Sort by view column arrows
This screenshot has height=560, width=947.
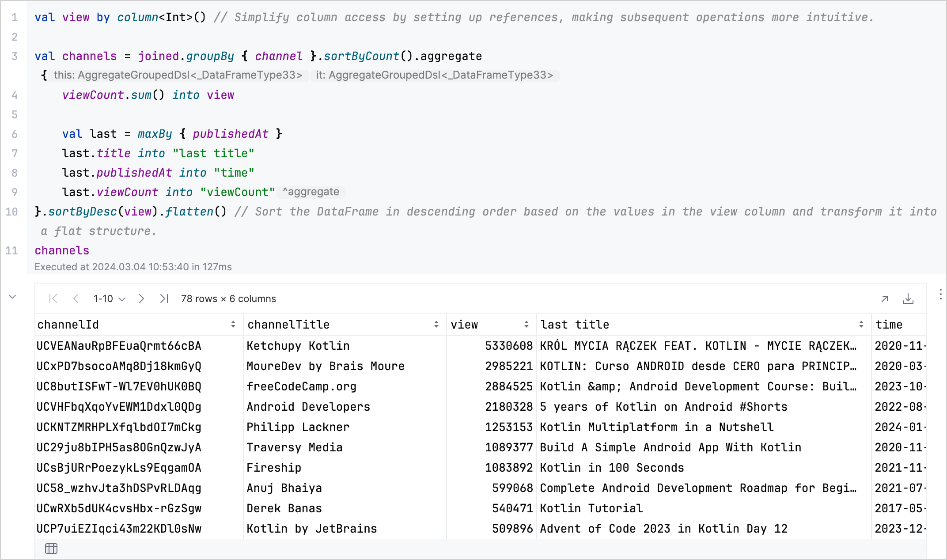(526, 325)
